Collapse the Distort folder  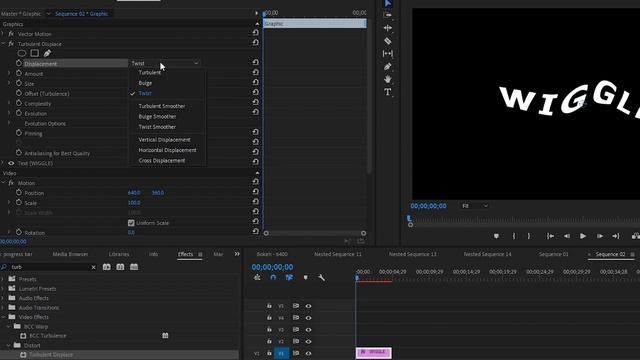(x=9, y=345)
